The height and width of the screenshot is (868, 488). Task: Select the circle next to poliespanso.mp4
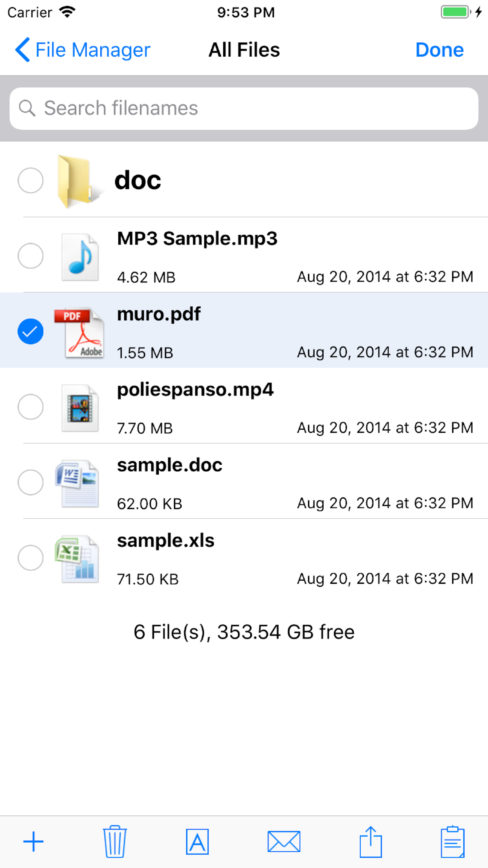tap(31, 407)
